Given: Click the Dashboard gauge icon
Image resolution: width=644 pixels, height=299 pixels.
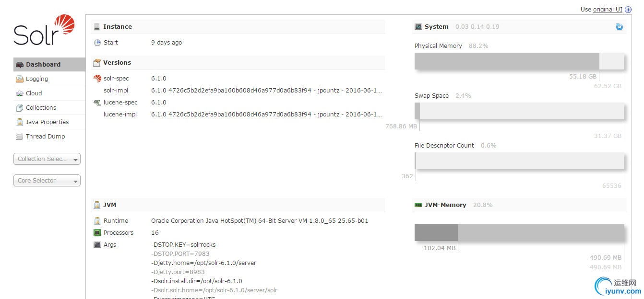Looking at the screenshot, I should (x=20, y=65).
